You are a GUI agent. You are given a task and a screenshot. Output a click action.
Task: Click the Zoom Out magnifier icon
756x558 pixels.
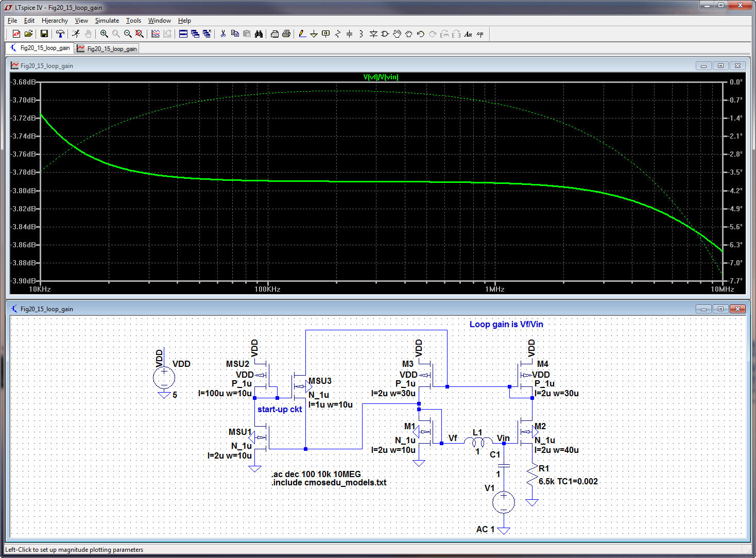click(128, 34)
